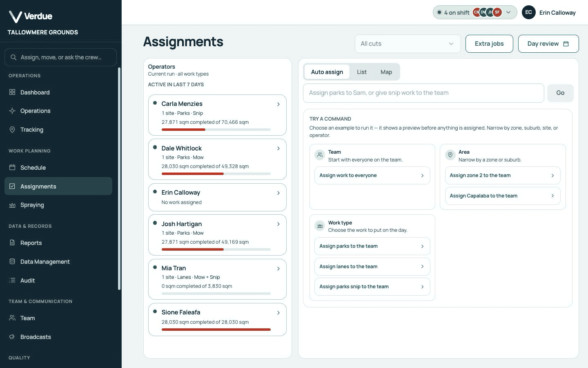The height and width of the screenshot is (368, 588).
Task: Switch to the Map tab
Action: [386, 72]
